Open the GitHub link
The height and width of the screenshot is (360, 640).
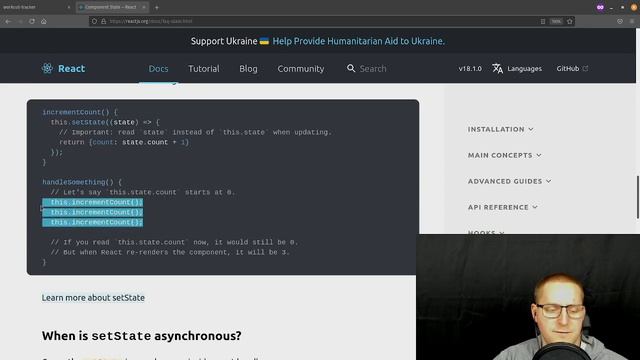[568, 69]
